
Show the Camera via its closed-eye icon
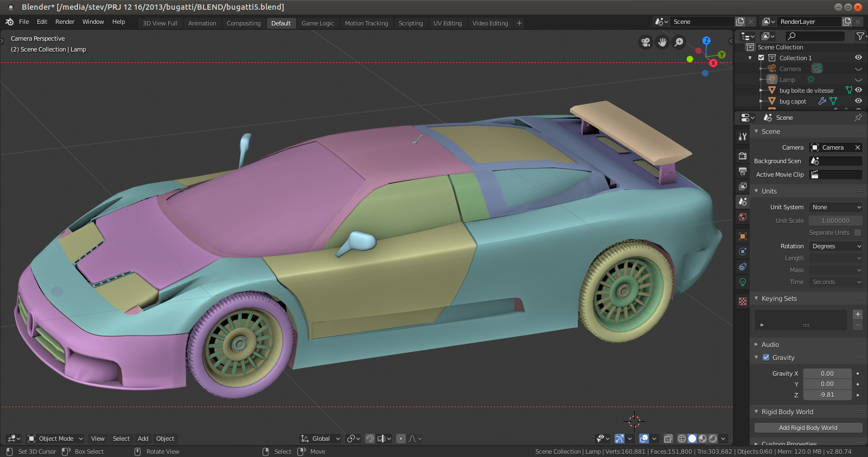tap(858, 69)
